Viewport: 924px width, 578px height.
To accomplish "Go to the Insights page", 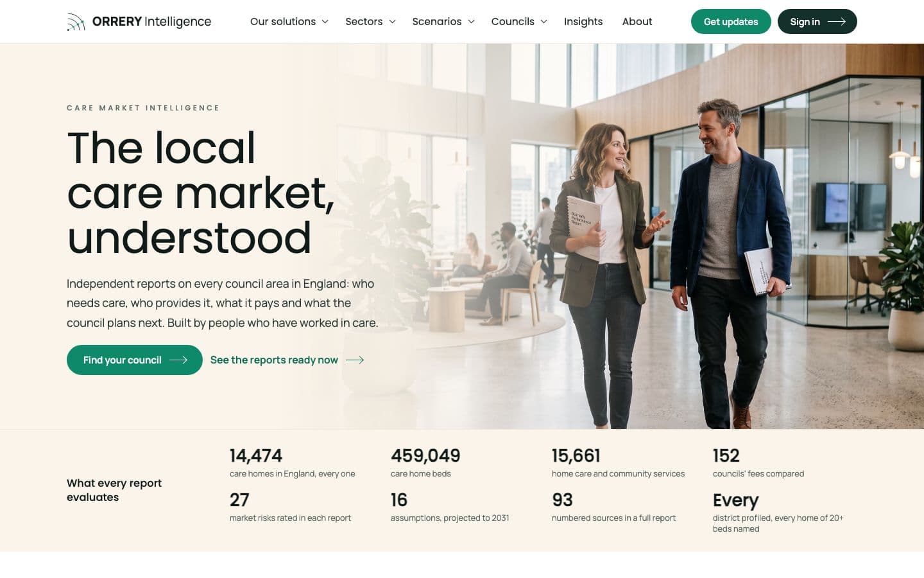I will click(583, 22).
